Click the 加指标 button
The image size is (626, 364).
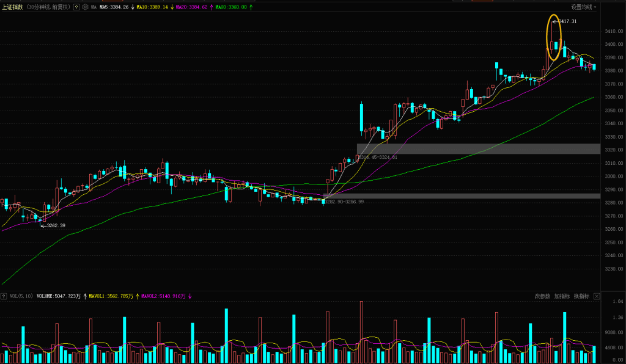tap(562, 296)
